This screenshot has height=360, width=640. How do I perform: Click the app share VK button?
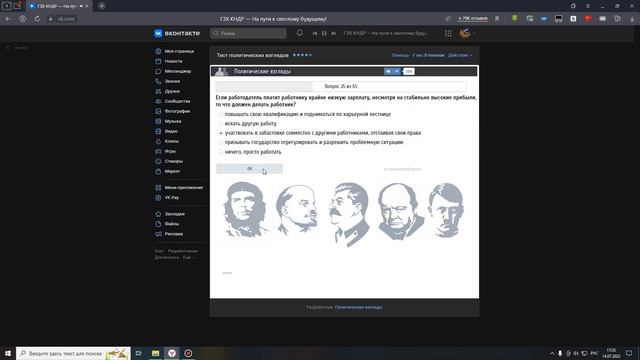[392, 71]
